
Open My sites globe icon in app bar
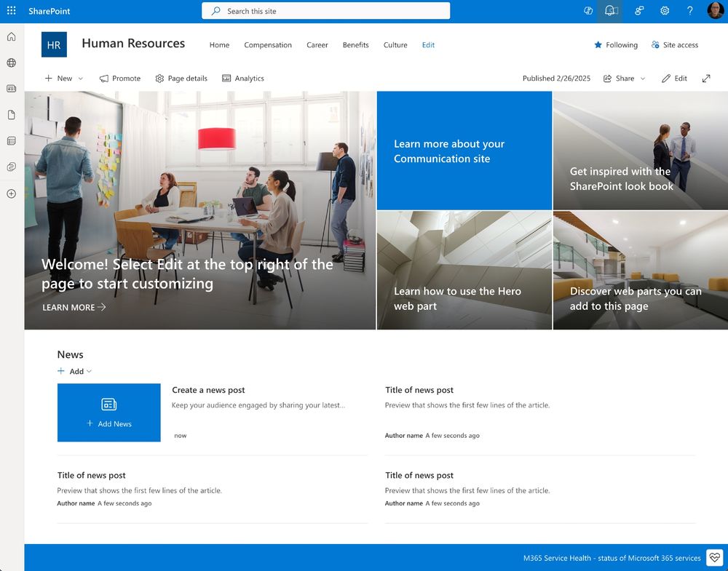point(12,63)
